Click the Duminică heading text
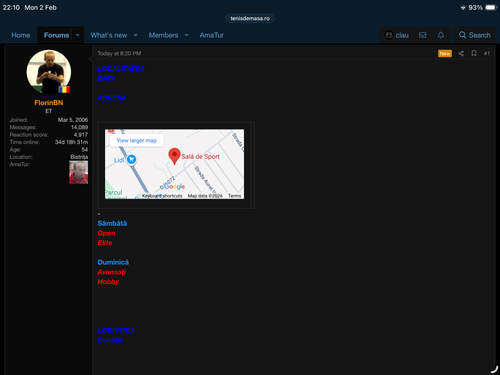This screenshot has height=375, width=500. pyautogui.click(x=113, y=262)
